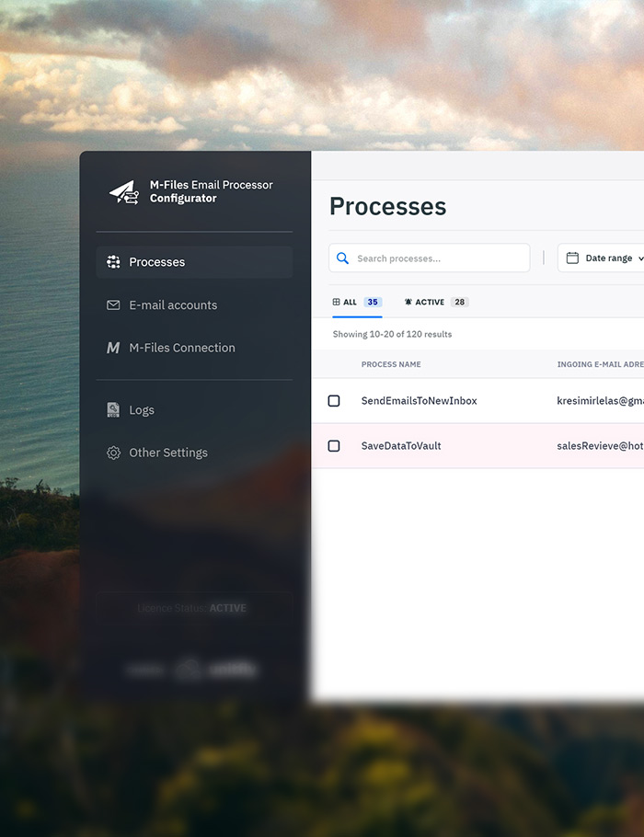
Task: Click the paper plane app logo
Action: [124, 191]
